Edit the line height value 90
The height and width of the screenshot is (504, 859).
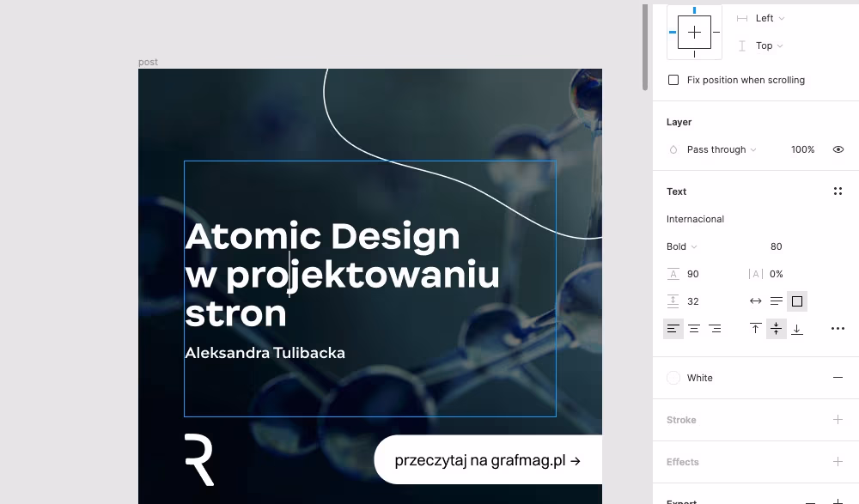pos(693,274)
